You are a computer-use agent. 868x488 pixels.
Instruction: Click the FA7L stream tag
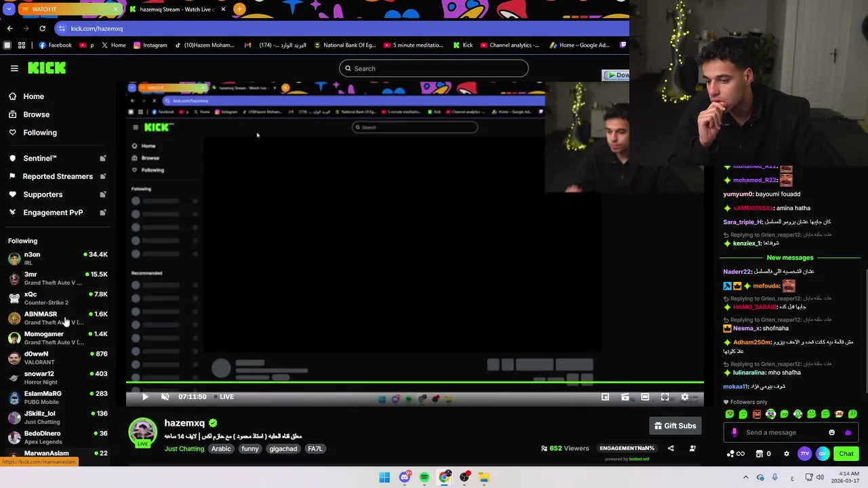[x=315, y=449]
